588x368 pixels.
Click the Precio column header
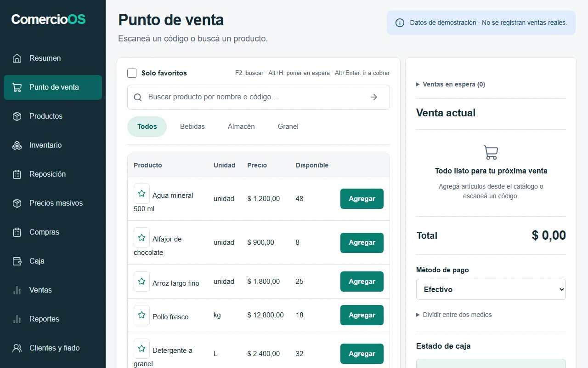[257, 165]
